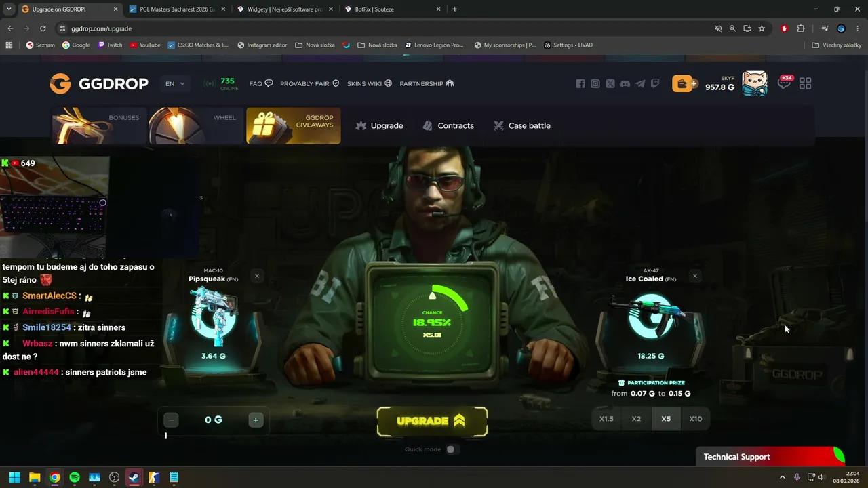
Task: Select the X2 multiplier
Action: click(x=636, y=419)
